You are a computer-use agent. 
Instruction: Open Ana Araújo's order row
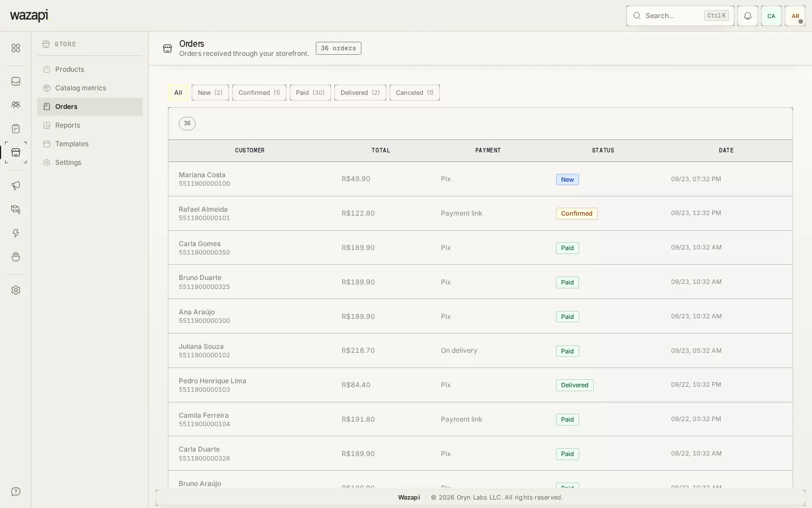tap(480, 316)
